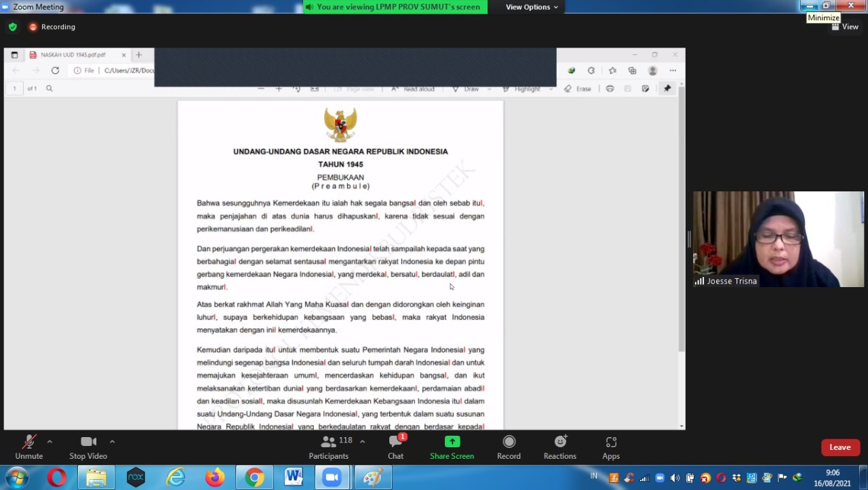Search within the PDF document
868x490 pixels.
click(49, 88)
